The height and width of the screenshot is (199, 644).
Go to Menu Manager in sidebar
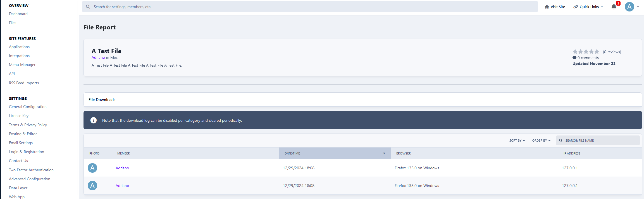22,65
